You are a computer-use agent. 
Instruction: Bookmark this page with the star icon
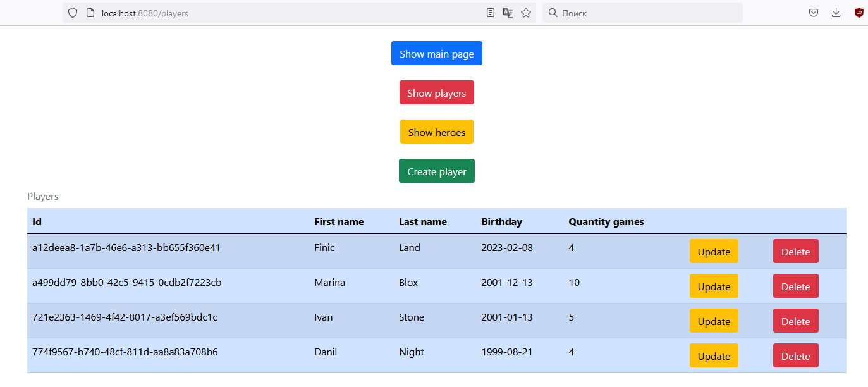tap(525, 12)
